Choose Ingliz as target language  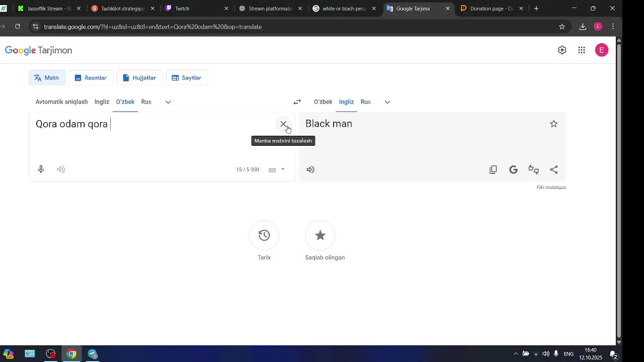(x=346, y=102)
